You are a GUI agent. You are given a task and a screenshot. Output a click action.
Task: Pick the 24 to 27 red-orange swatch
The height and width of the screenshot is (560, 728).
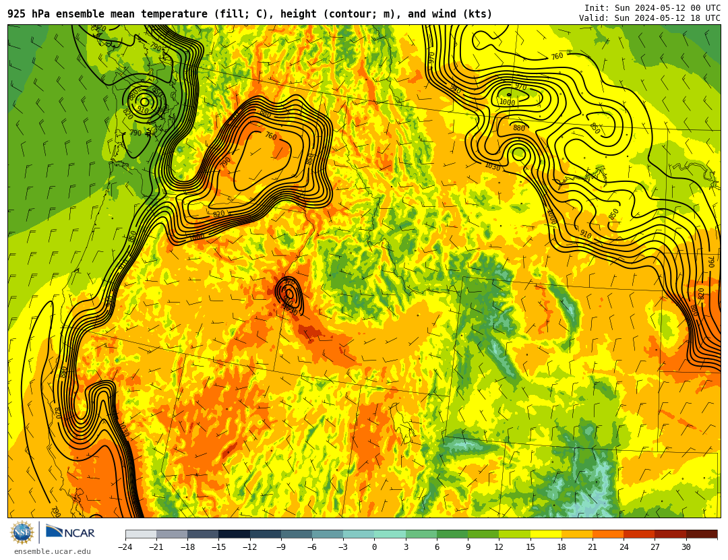coord(639,534)
